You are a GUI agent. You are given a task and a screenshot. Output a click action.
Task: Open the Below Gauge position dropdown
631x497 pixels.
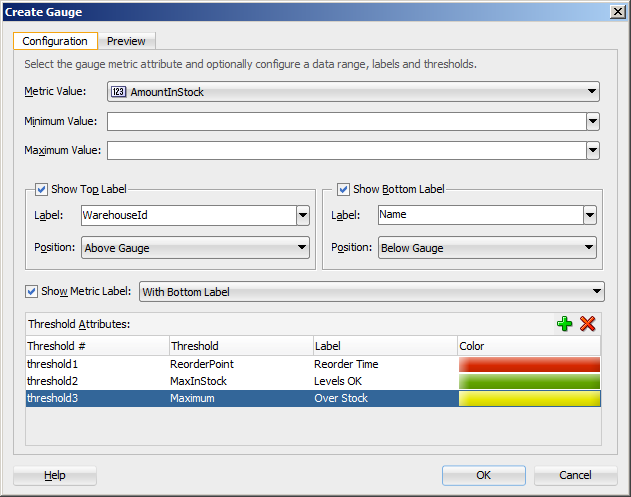pos(487,247)
